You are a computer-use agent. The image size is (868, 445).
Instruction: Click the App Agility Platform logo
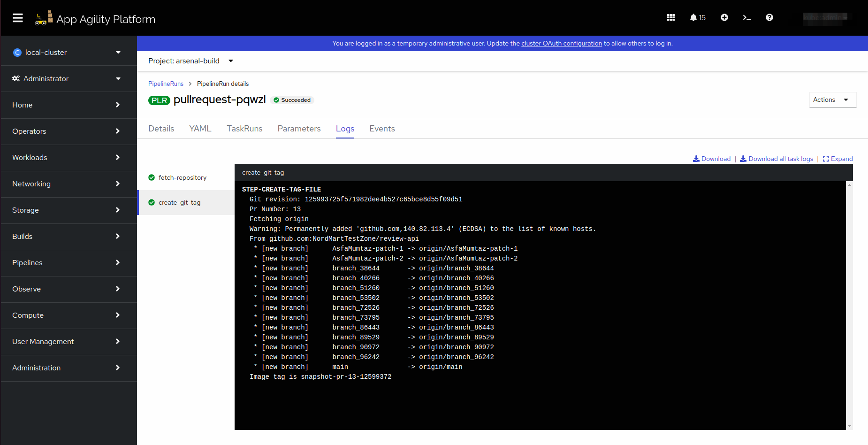coord(95,18)
